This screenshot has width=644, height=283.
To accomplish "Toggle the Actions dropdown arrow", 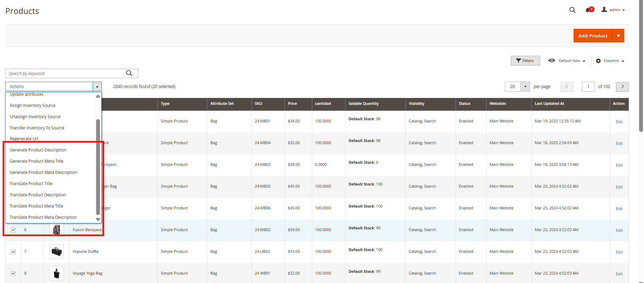I will point(97,87).
